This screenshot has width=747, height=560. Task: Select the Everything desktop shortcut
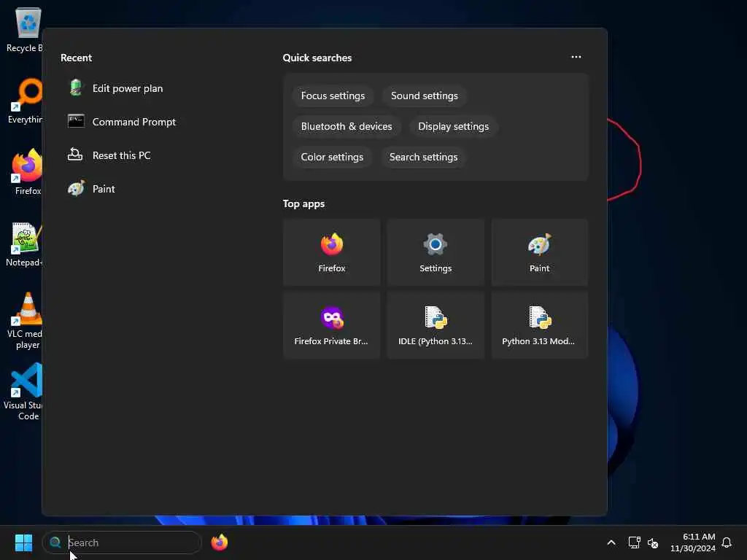(x=24, y=101)
